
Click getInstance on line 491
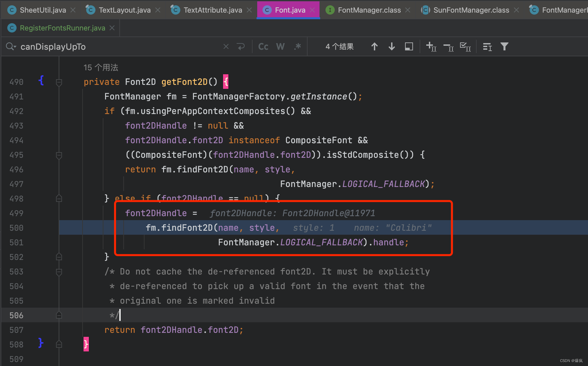pyautogui.click(x=319, y=96)
